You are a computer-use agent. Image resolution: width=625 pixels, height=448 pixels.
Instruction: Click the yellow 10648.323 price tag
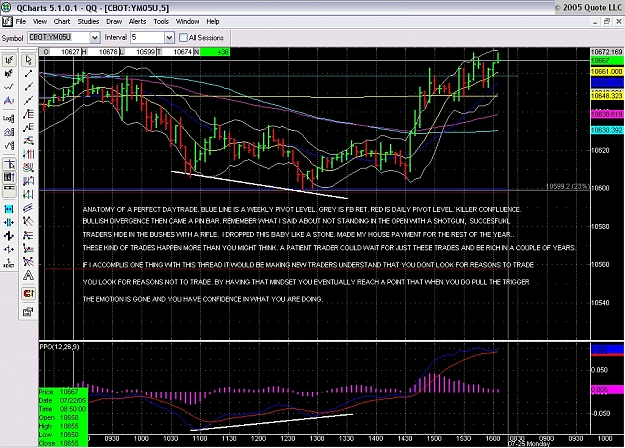(x=607, y=96)
